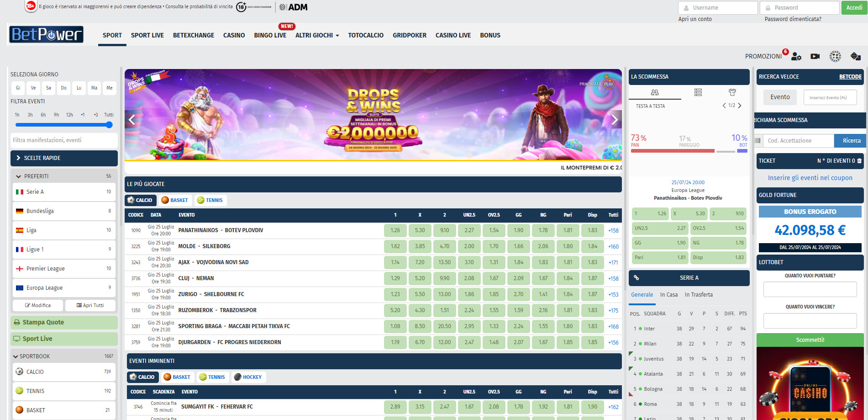Click next arrow beside 1/2 in Testa a Testa
The width and height of the screenshot is (868, 420).
[x=740, y=106]
